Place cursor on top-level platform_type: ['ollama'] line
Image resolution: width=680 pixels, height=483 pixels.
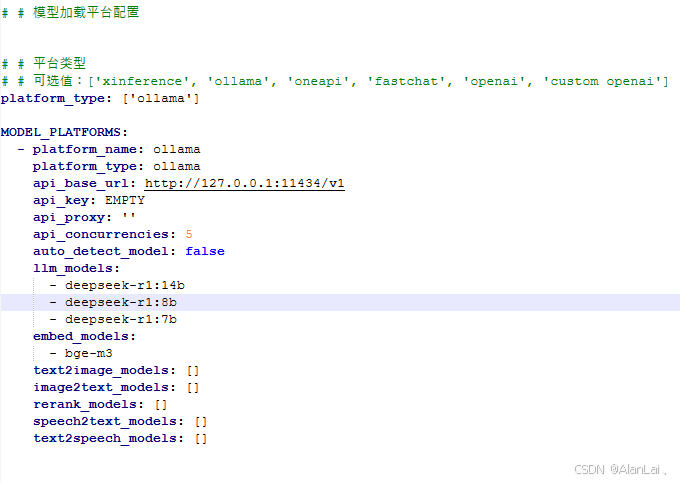coord(100,98)
